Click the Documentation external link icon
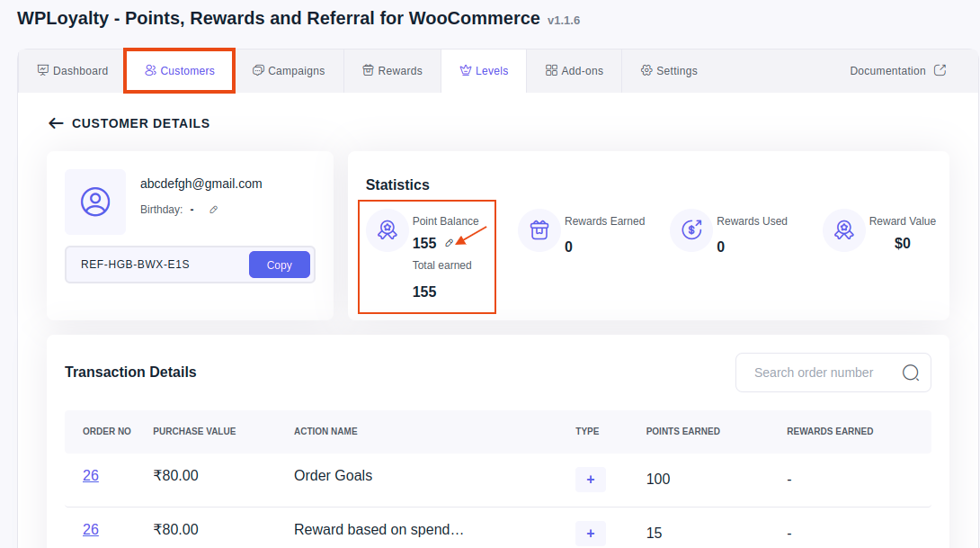The width and height of the screenshot is (980, 548). pyautogui.click(x=940, y=70)
